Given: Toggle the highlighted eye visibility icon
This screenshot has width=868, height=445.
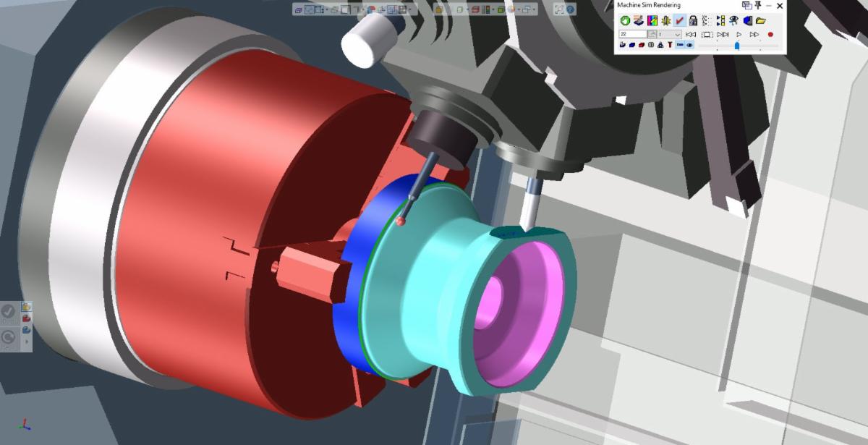Looking at the screenshot, I should coord(689,45).
